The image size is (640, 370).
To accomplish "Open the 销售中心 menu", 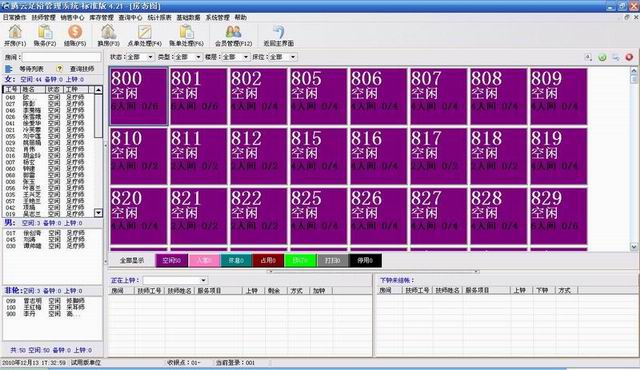I will (73, 18).
